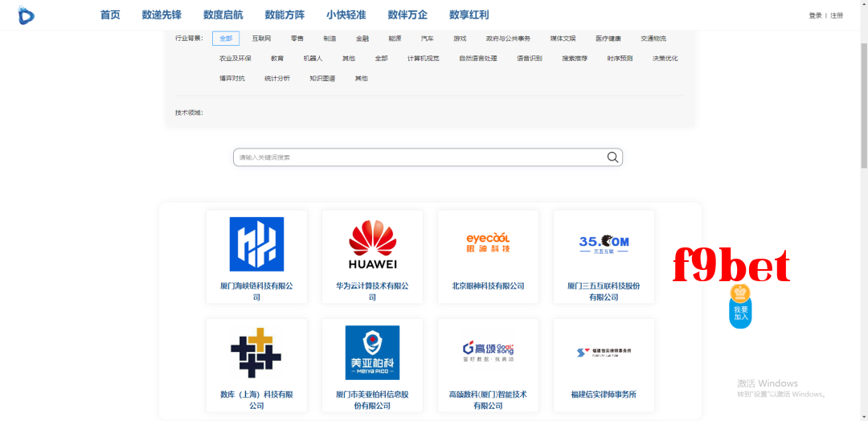Choose the 时序预测 filter
The height and width of the screenshot is (421, 868).
click(620, 58)
